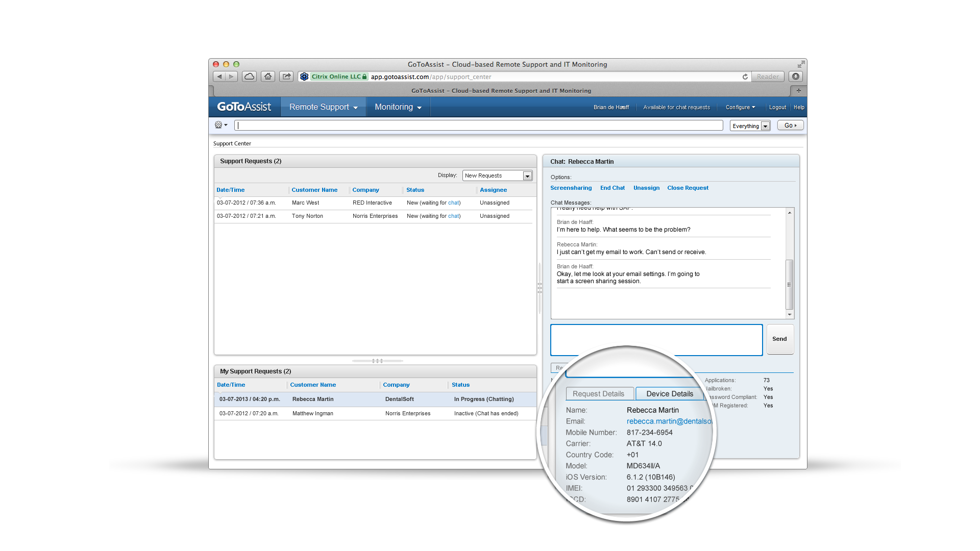Click Available for chat requests status
Screen dimensions: 980x551
point(676,107)
